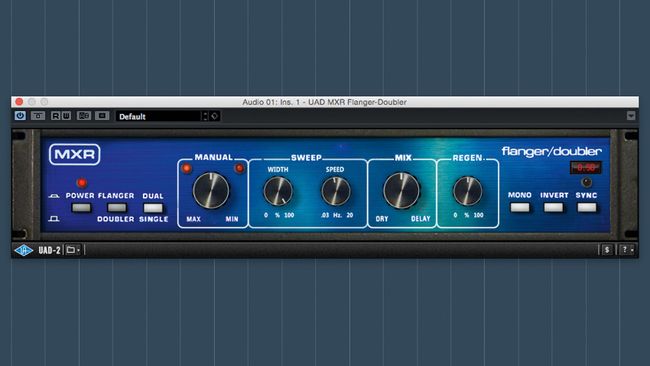Toggle the FLANGER/DOUBLER switch

[116, 207]
